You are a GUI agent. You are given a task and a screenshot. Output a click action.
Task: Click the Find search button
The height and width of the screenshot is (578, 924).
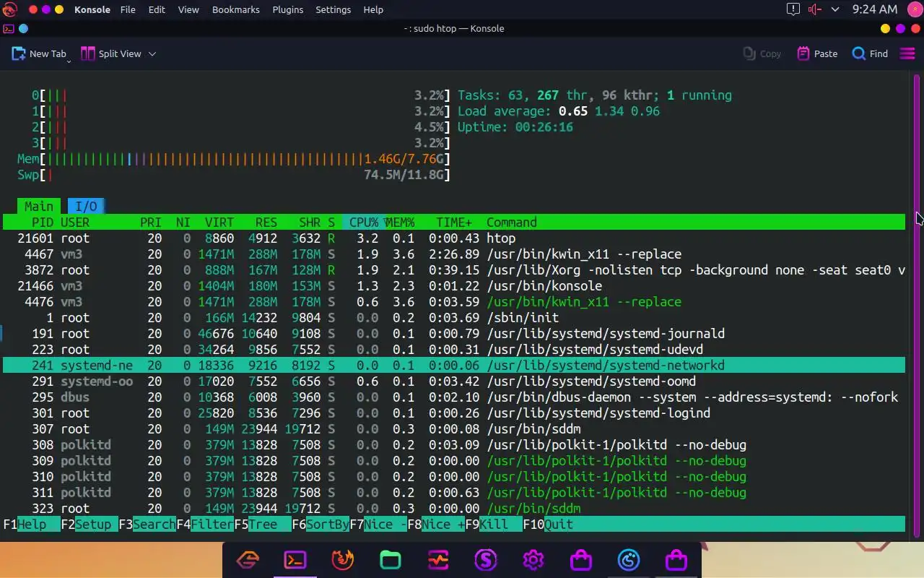pyautogui.click(x=870, y=53)
